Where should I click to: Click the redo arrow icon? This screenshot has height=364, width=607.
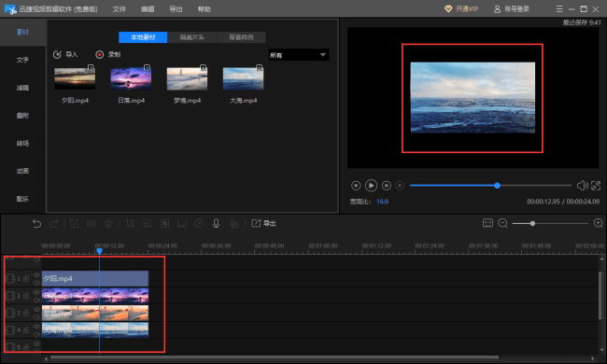(x=54, y=224)
